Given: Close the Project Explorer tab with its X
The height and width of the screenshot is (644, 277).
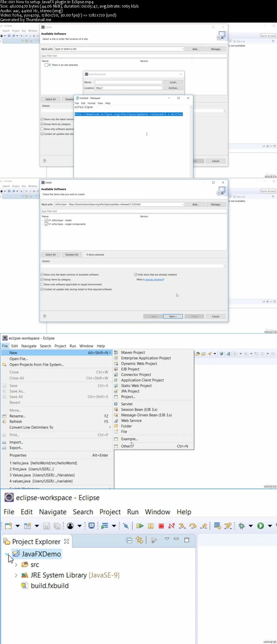Looking at the screenshot, I should click(x=67, y=541).
